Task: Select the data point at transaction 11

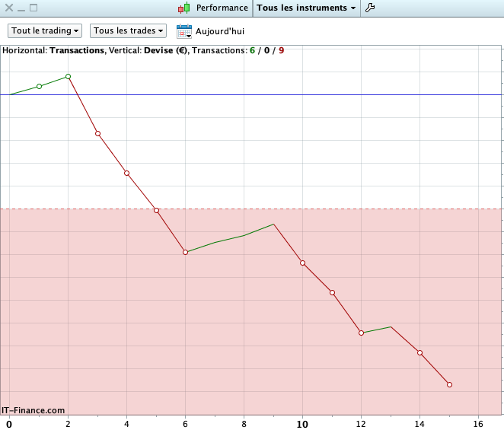Action: [333, 292]
